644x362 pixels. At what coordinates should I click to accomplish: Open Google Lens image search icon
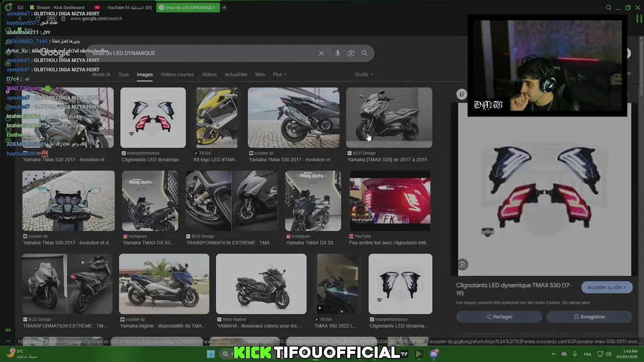coord(351,53)
